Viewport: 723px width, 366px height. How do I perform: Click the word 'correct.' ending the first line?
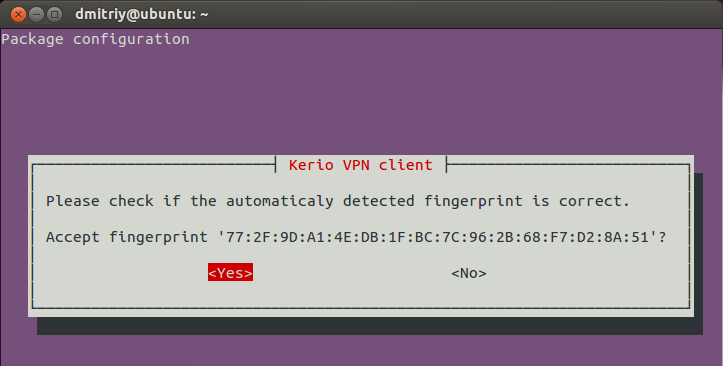point(594,201)
